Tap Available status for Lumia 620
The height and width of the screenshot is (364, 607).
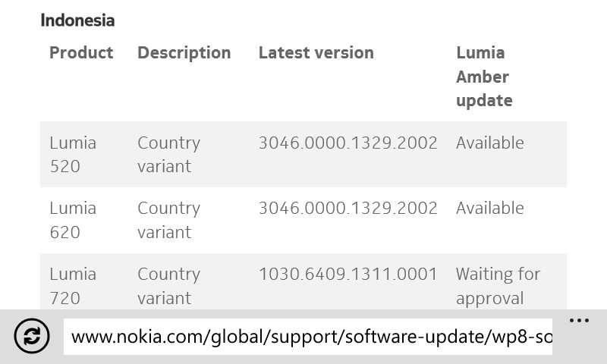489,208
